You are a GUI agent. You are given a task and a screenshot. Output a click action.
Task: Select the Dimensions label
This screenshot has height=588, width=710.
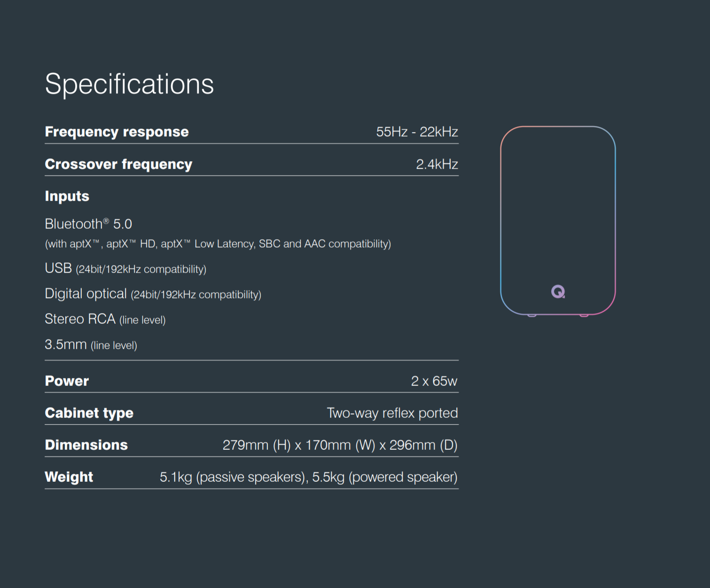coord(86,445)
